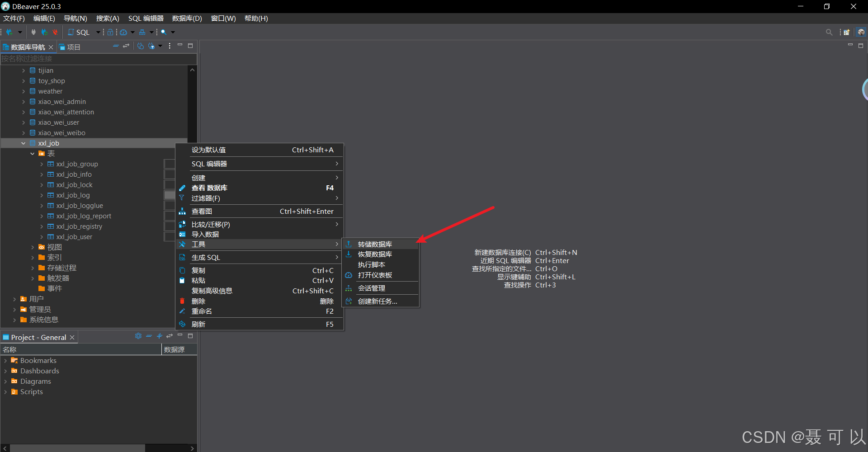Click the connection filter icon in navigator toolbar
868x452 pixels.
(x=151, y=46)
